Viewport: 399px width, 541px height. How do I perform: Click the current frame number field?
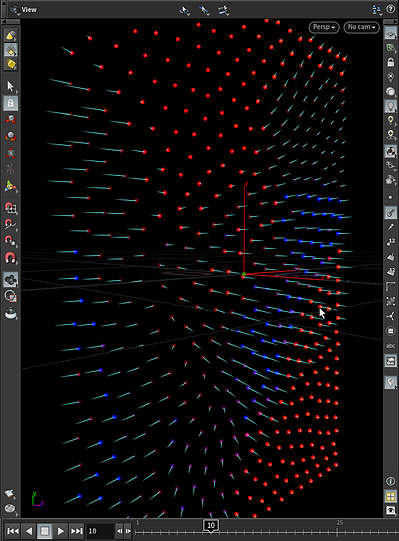[100, 531]
